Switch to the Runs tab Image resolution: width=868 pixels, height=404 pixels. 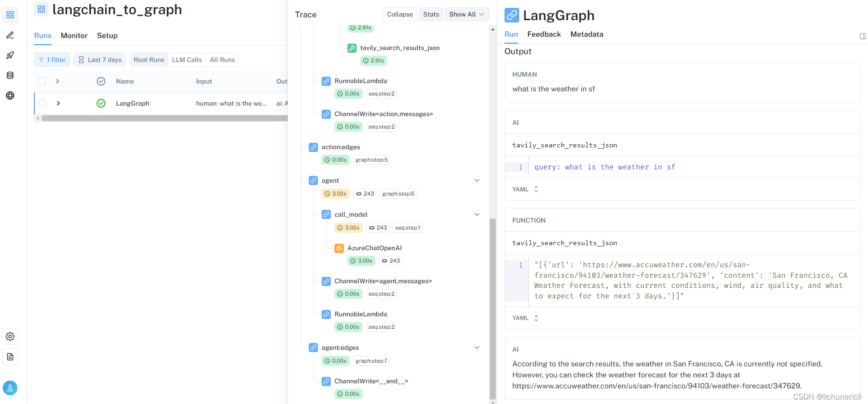tap(43, 35)
